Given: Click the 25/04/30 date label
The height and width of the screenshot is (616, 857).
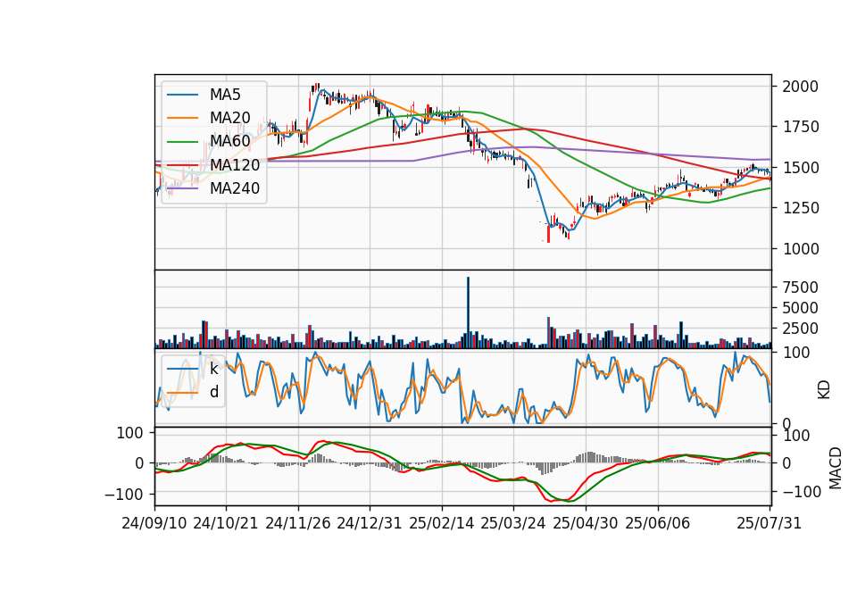Looking at the screenshot, I should pos(586,523).
